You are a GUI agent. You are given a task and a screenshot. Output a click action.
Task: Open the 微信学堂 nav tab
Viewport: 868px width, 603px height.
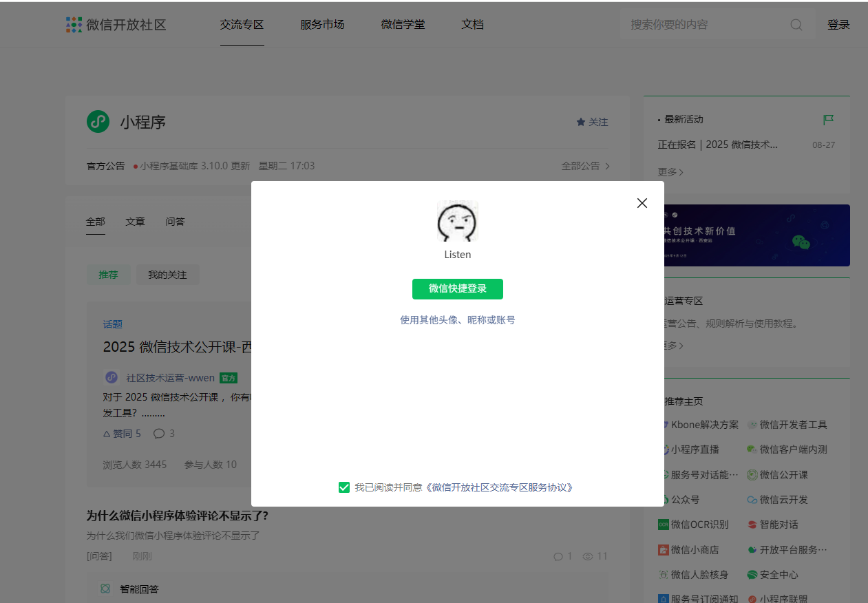coord(403,25)
